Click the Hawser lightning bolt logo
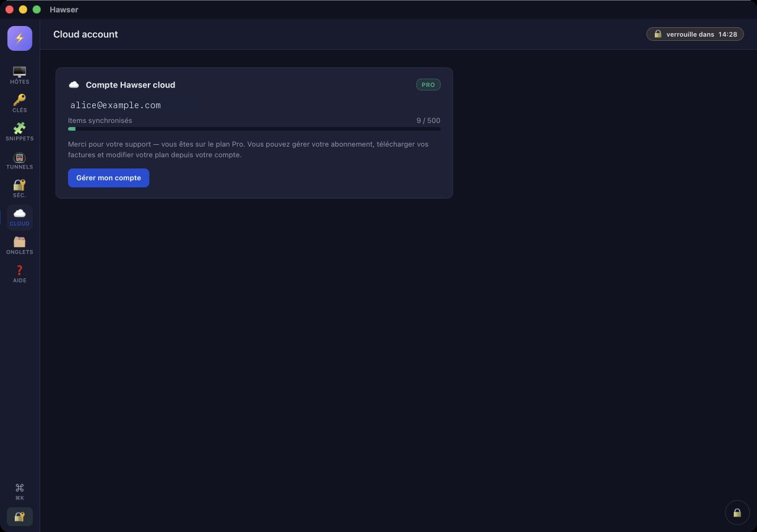 tap(20, 38)
